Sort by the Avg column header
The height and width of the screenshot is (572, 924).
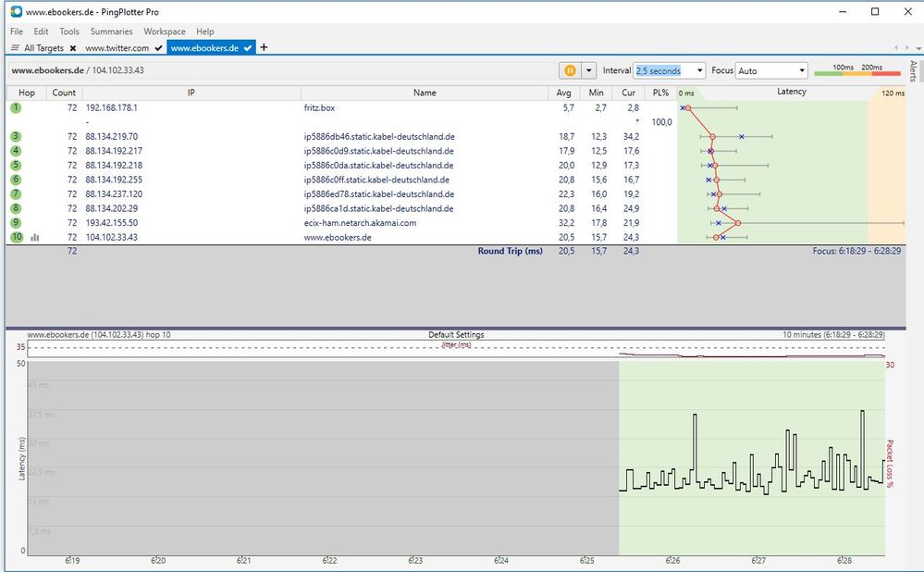click(564, 93)
